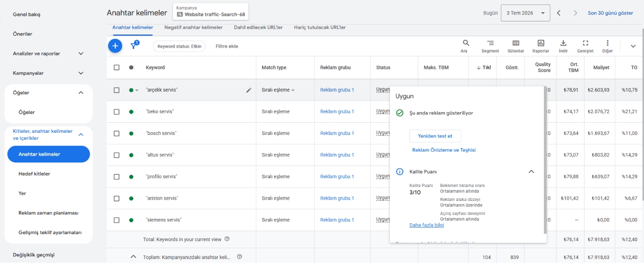Open Genel bakış in sidebar
Image resolution: width=644 pixels, height=263 pixels.
[27, 14]
